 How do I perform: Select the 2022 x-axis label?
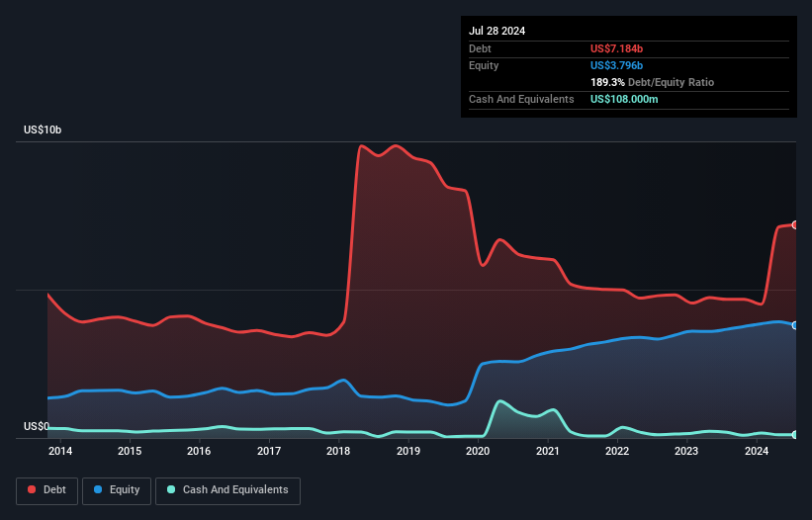coord(617,451)
